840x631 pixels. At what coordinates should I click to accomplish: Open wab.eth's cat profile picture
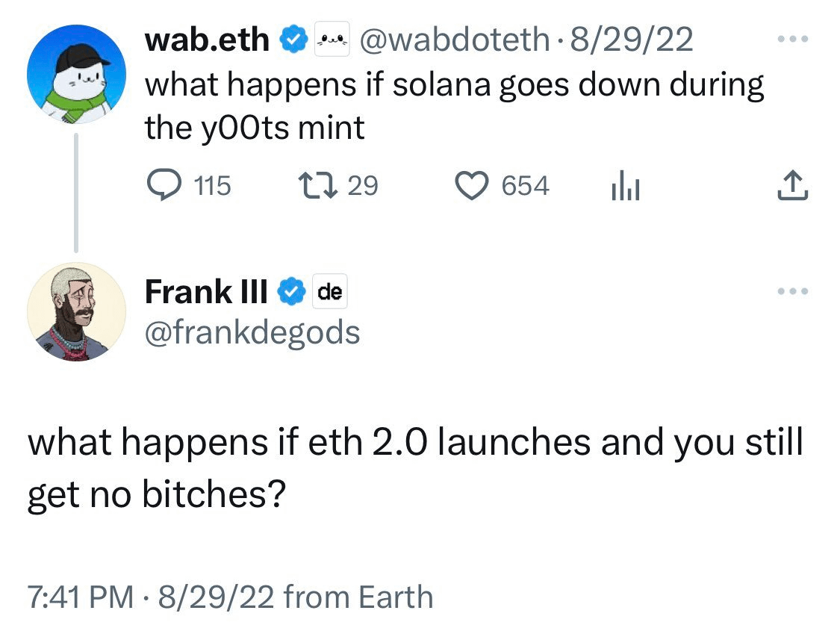pyautogui.click(x=77, y=74)
